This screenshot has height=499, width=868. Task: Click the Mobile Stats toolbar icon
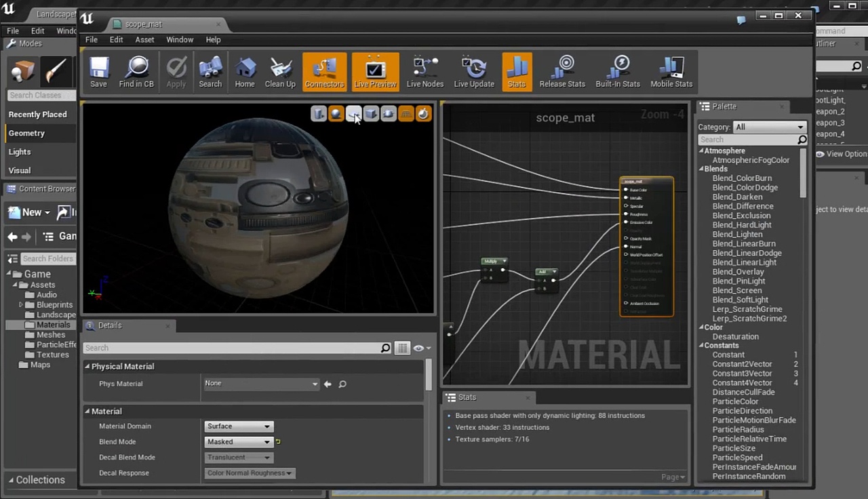[x=671, y=71]
